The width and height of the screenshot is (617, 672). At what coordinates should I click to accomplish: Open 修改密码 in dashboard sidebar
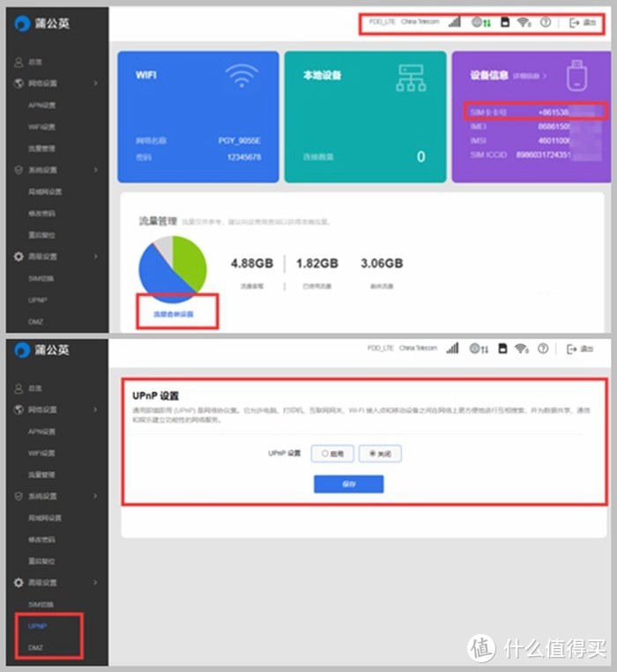tap(41, 213)
